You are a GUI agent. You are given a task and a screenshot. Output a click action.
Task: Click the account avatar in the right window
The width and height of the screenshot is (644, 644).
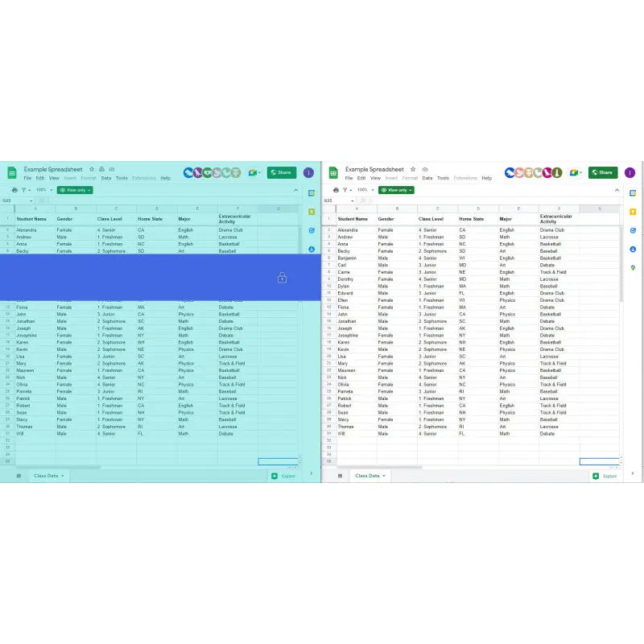630,172
